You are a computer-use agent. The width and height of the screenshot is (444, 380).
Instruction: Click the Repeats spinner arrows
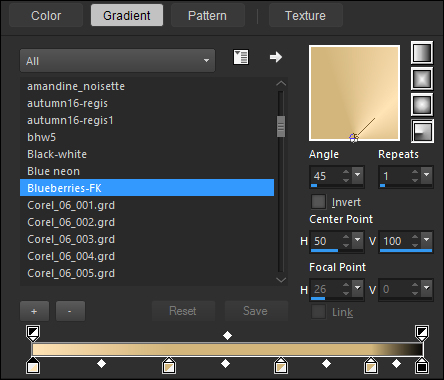(x=415, y=176)
